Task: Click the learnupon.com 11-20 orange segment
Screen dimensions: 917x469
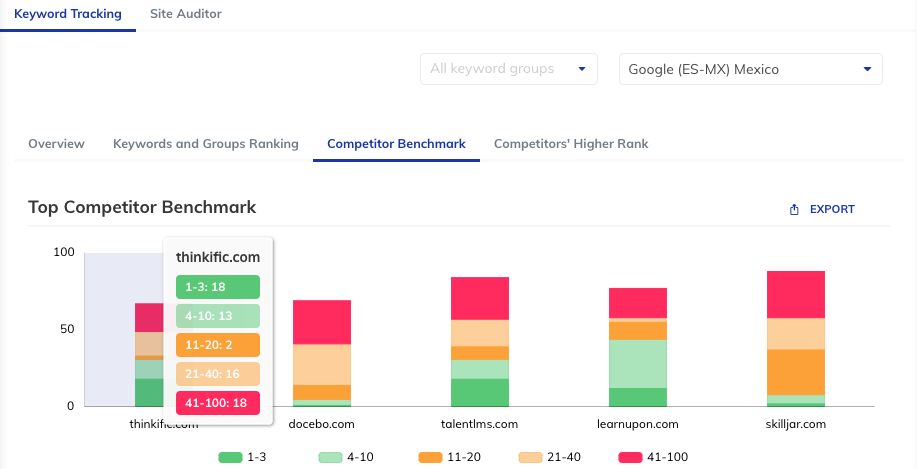Action: pyautogui.click(x=637, y=331)
